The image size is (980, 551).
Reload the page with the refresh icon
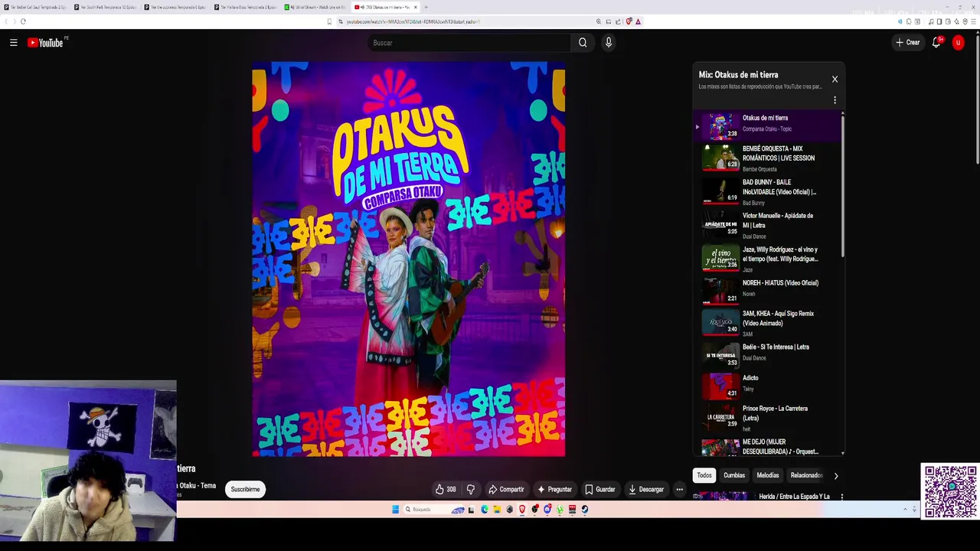(x=23, y=21)
